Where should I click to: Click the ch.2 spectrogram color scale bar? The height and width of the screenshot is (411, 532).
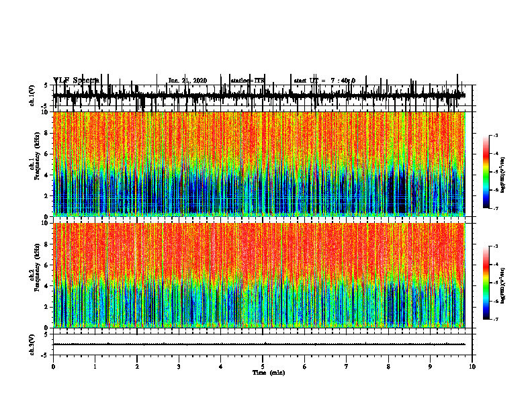click(486, 283)
